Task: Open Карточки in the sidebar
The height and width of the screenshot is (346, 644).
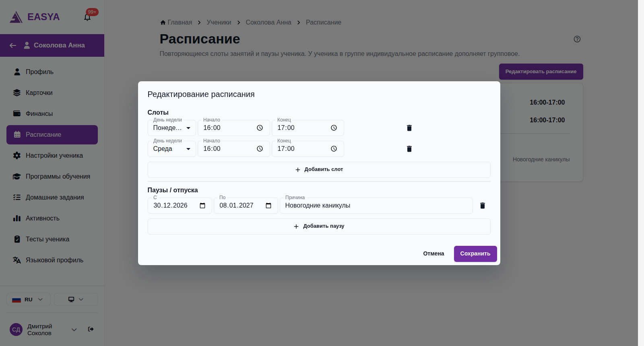Action: [52, 93]
